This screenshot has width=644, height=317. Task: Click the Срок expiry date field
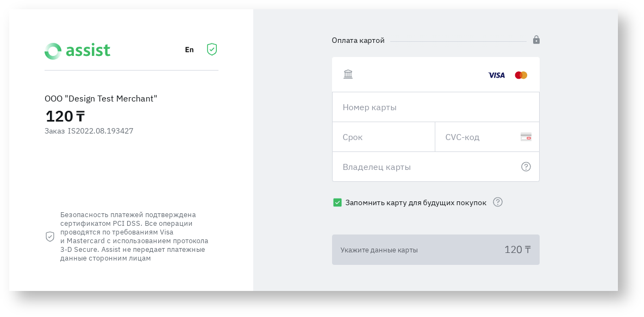[x=383, y=137]
